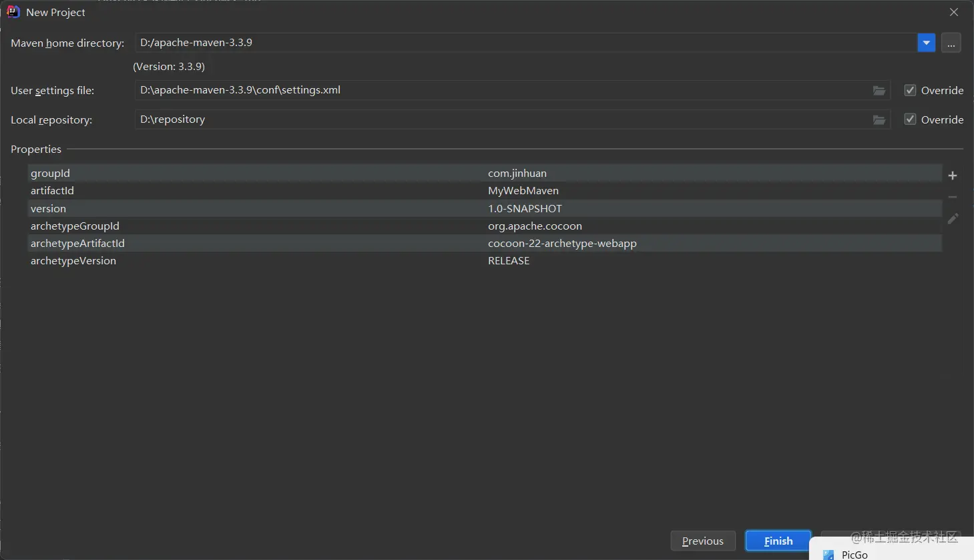Click the MyWebMaven value cell

pyautogui.click(x=523, y=190)
